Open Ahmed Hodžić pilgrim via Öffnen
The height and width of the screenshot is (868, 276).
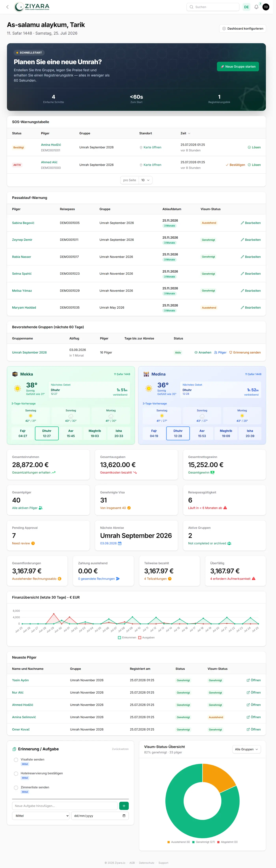254,705
